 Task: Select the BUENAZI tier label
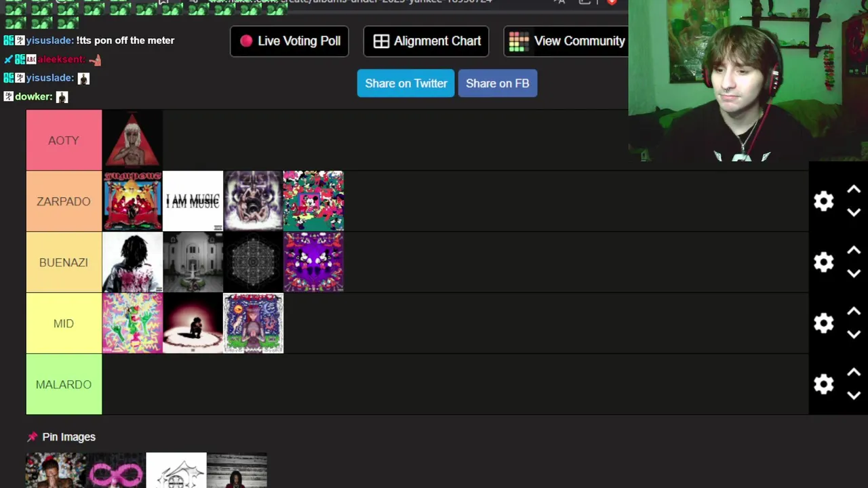coord(64,262)
